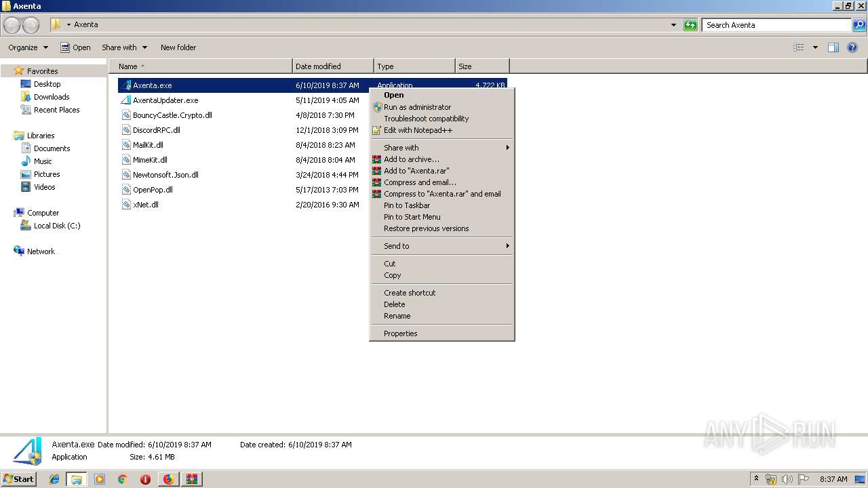Click the OpenPop.dll file icon
Viewport: 868px width, 488px height.
(126, 190)
